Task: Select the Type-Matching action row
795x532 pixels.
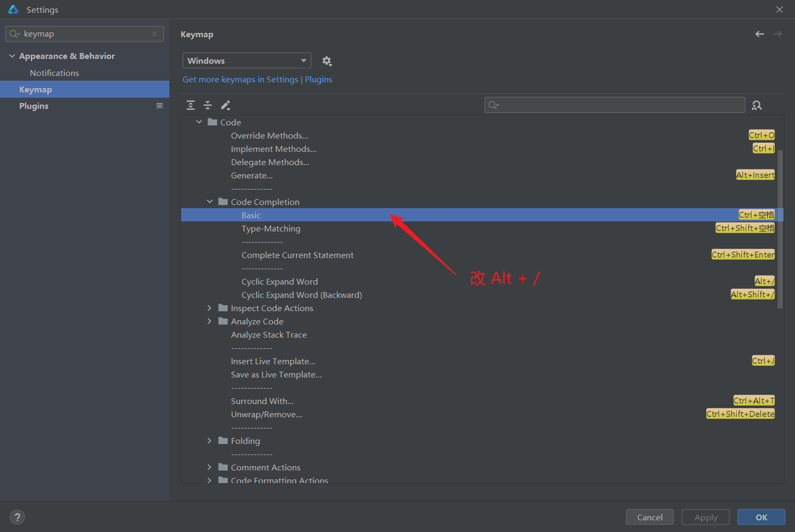Action: [482, 228]
